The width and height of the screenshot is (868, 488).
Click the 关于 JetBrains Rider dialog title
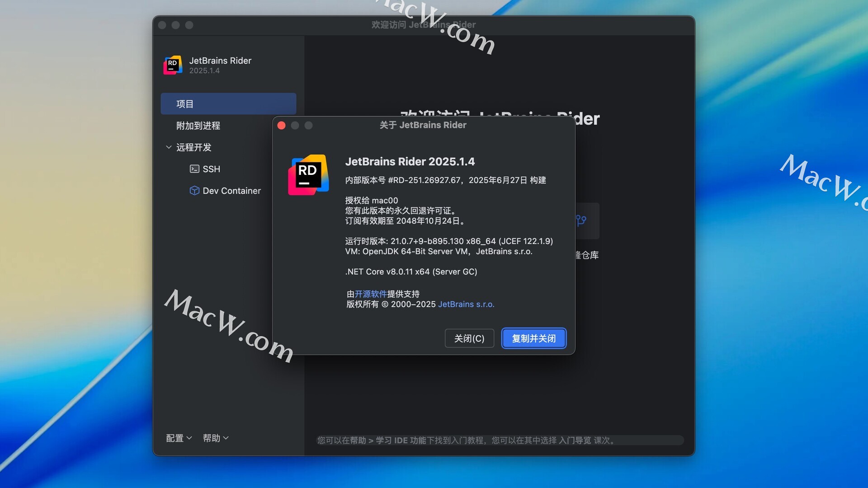coord(423,125)
